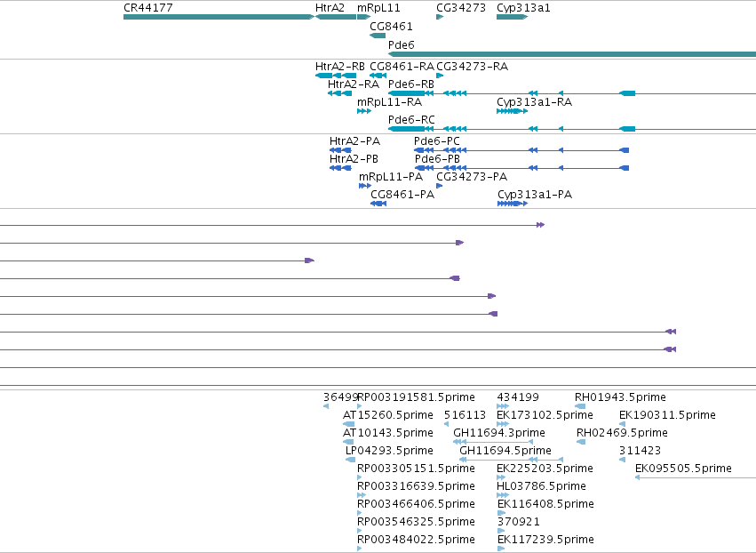This screenshot has height=553, width=756.
Task: Select the HtrA2 gene label
Action: 330,8
